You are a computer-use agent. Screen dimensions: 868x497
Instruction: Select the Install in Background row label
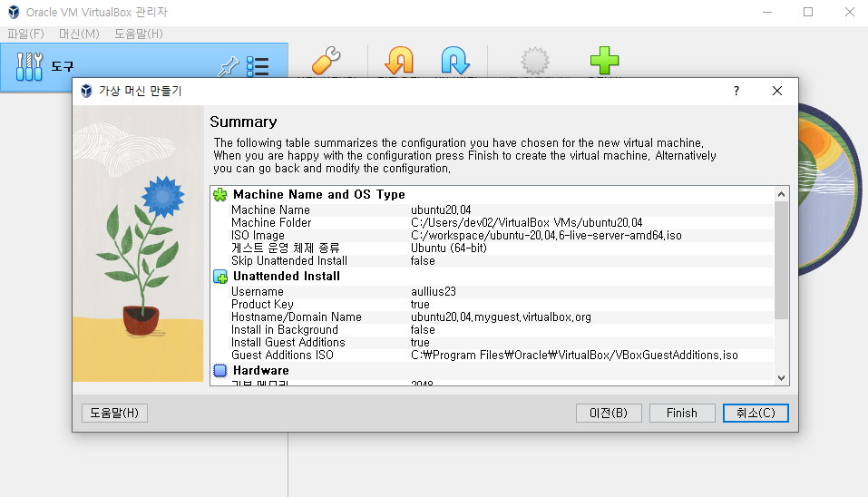click(x=285, y=330)
